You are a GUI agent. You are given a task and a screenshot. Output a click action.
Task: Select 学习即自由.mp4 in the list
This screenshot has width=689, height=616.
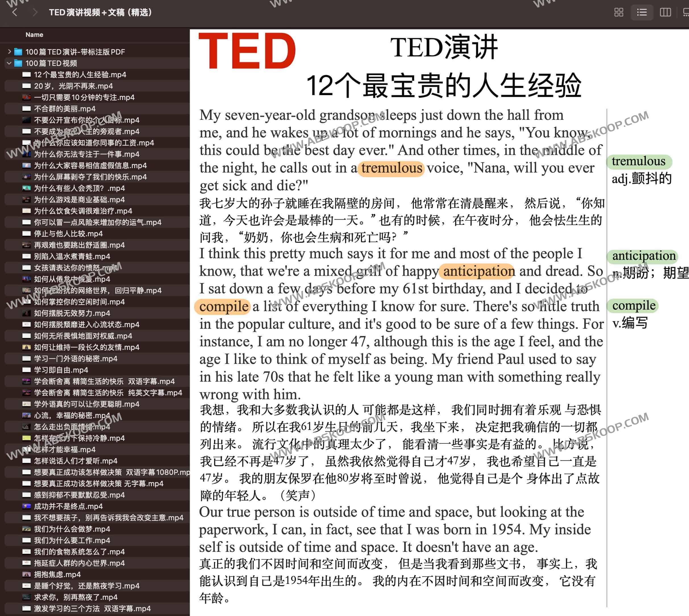click(61, 370)
